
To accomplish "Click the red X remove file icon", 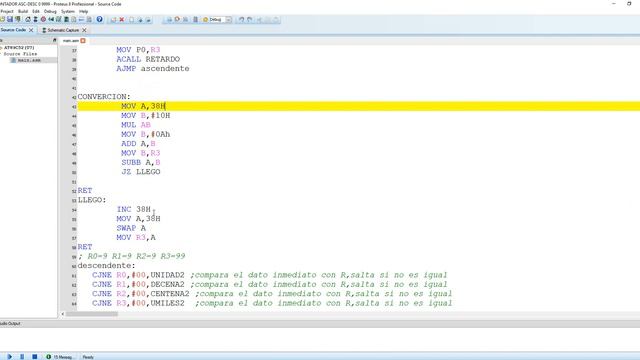I will coord(122,20).
